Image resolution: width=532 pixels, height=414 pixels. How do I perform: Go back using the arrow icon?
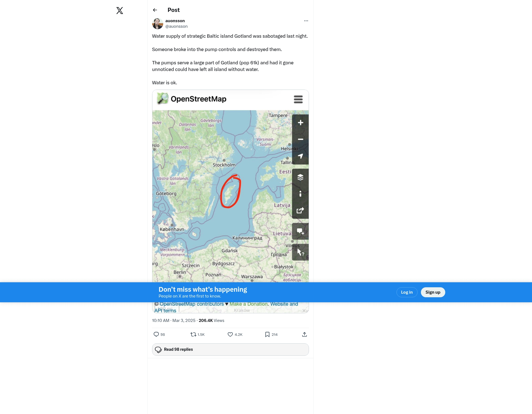click(155, 10)
